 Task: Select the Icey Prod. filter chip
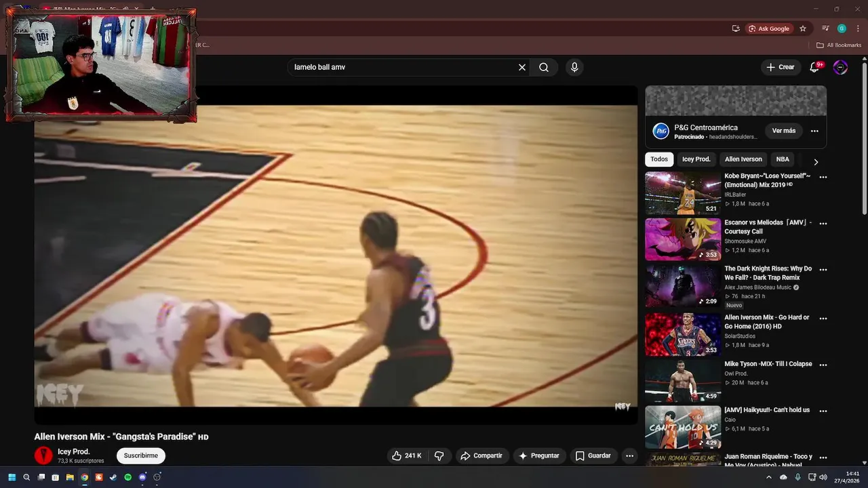click(696, 159)
